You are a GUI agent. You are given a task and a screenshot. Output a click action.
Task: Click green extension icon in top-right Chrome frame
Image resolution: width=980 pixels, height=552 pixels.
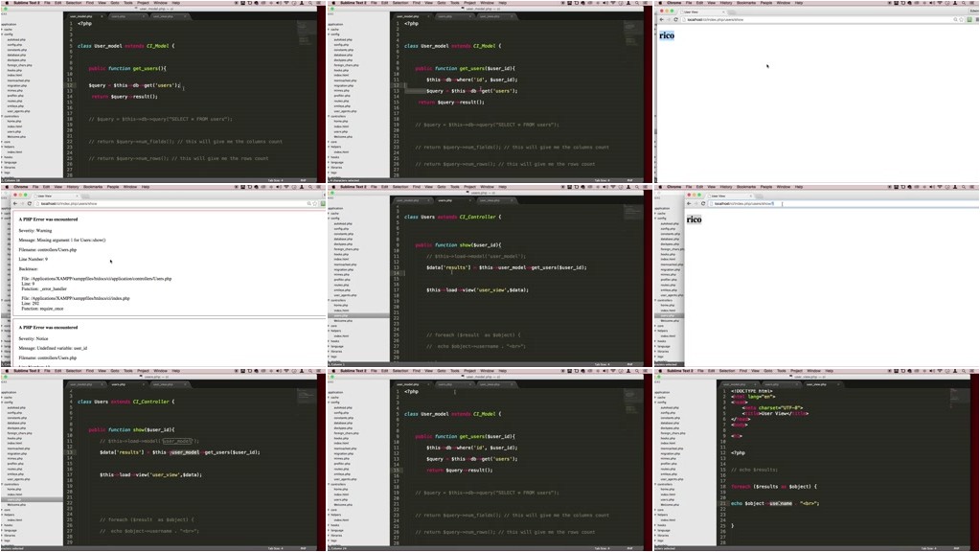(969, 19)
